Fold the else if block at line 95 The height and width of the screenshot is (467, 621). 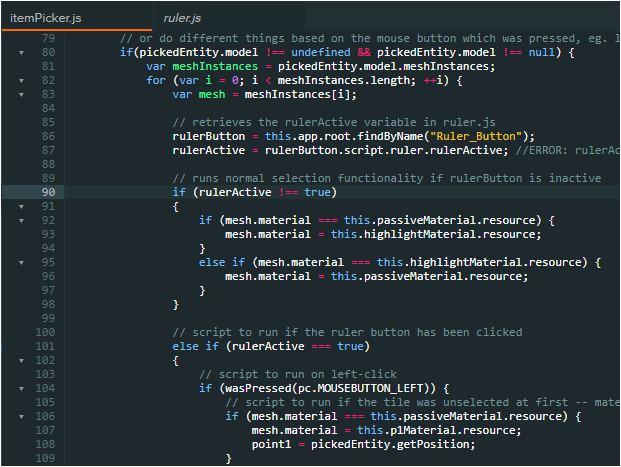point(21,262)
